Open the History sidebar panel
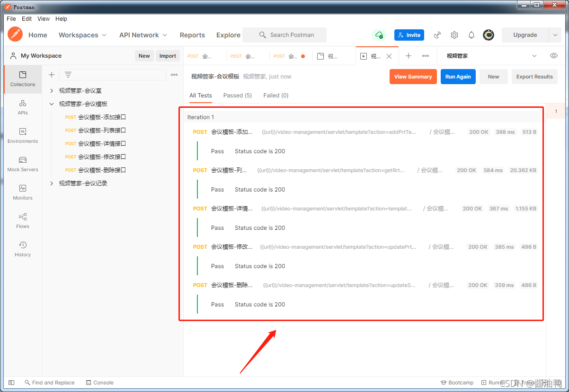The width and height of the screenshot is (569, 392). [x=23, y=249]
